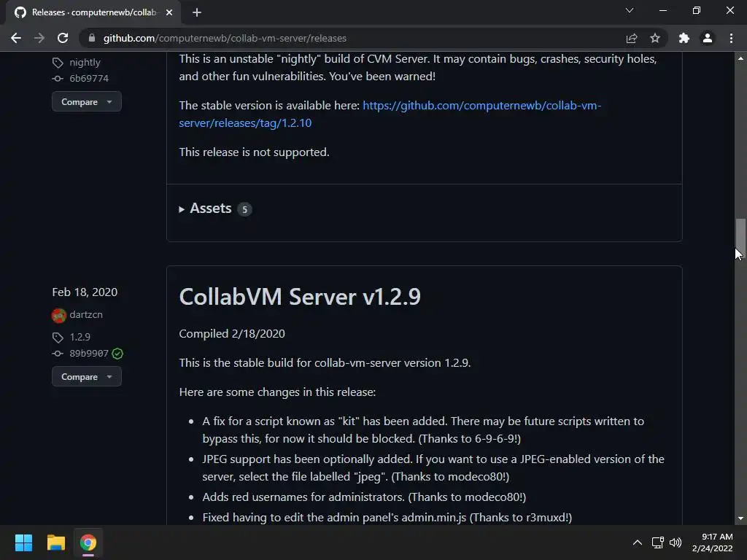Click 'Here are some changes in this release:'
Image resolution: width=747 pixels, height=560 pixels.
(277, 392)
